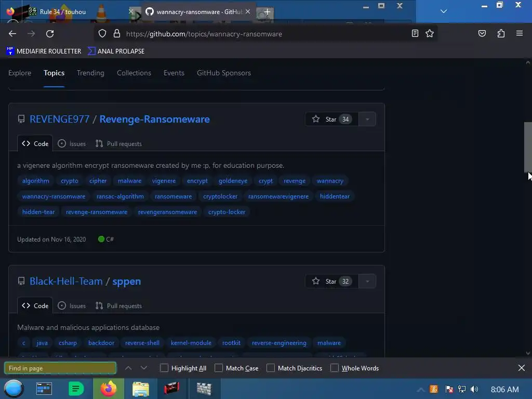Close the find bar
The width and height of the screenshot is (532, 399).
pos(522,368)
